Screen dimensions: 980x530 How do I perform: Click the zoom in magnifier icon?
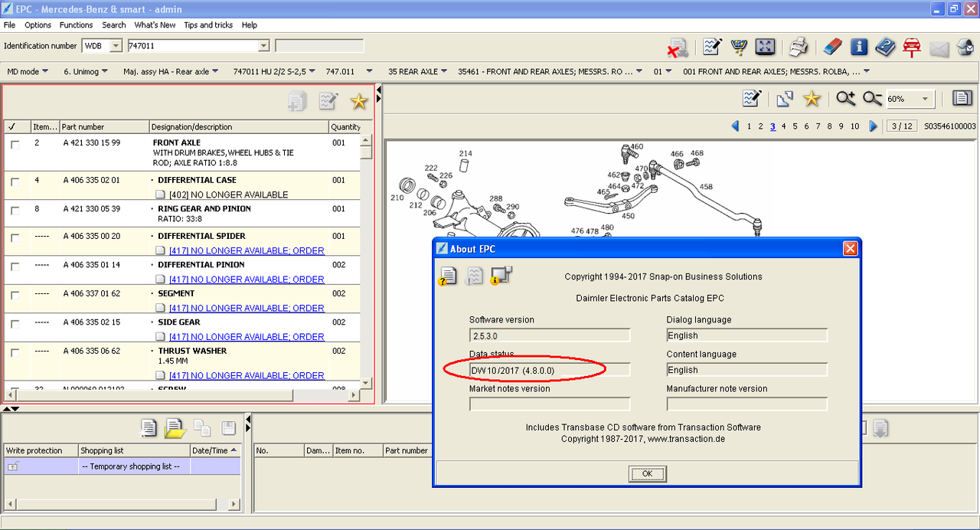click(x=845, y=99)
